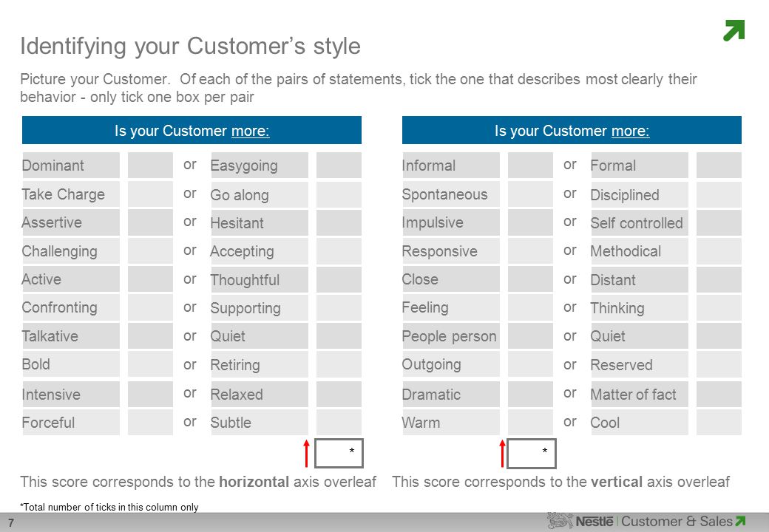Tick the box next to Dominant
769x532 pixels.
coord(150,165)
